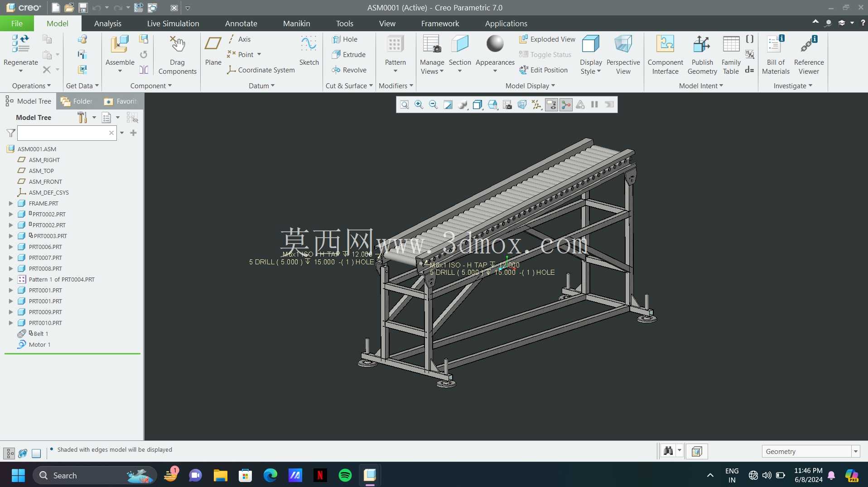Switch to the Annotate tab

click(x=241, y=24)
